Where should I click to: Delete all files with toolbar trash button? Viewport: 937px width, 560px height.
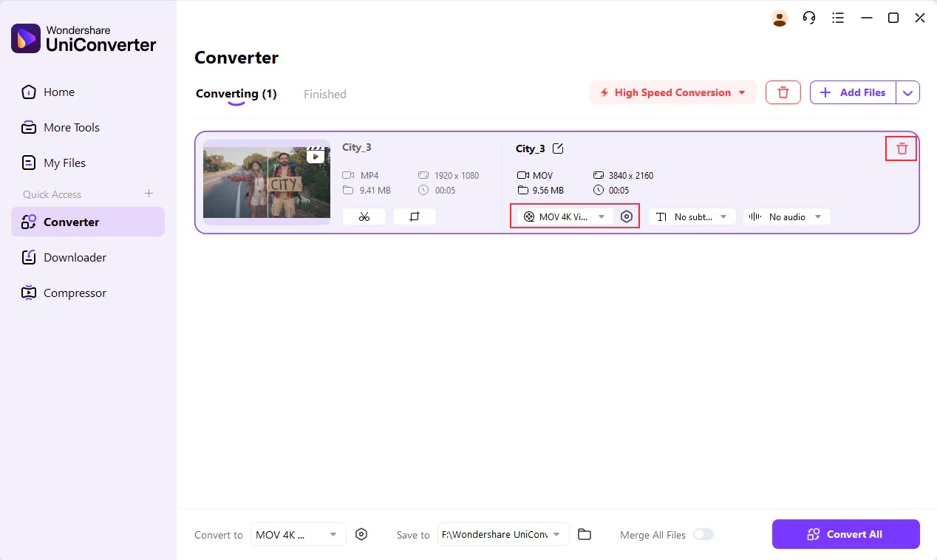783,92
